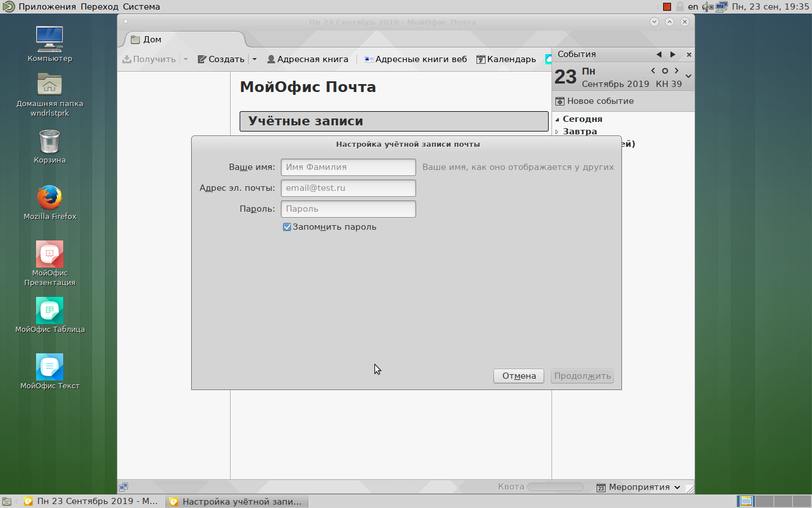The height and width of the screenshot is (508, 812).
Task: Jump to today using the circle button
Action: pos(665,71)
